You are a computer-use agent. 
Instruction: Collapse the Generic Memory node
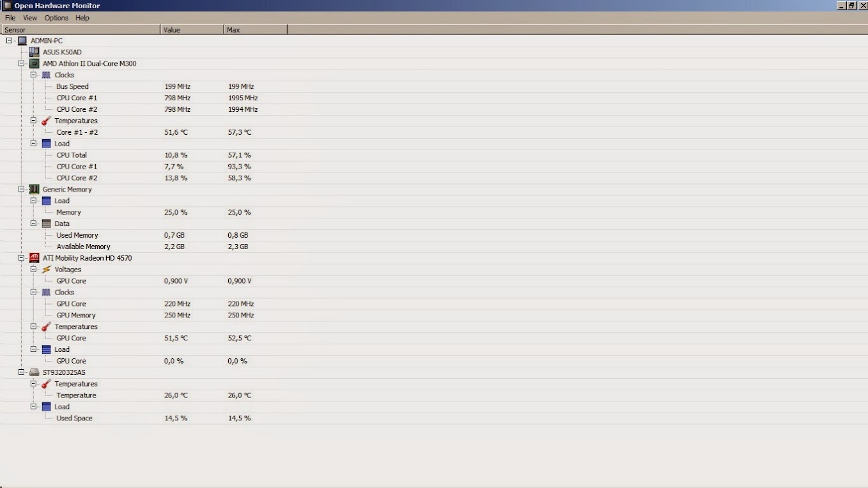tap(21, 190)
